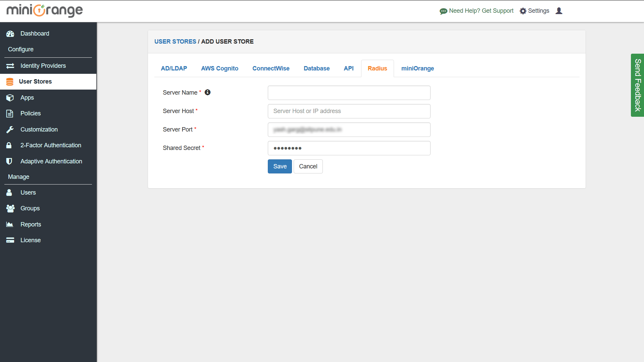Open the miniOrange tab
644x362 pixels.
pos(417,68)
